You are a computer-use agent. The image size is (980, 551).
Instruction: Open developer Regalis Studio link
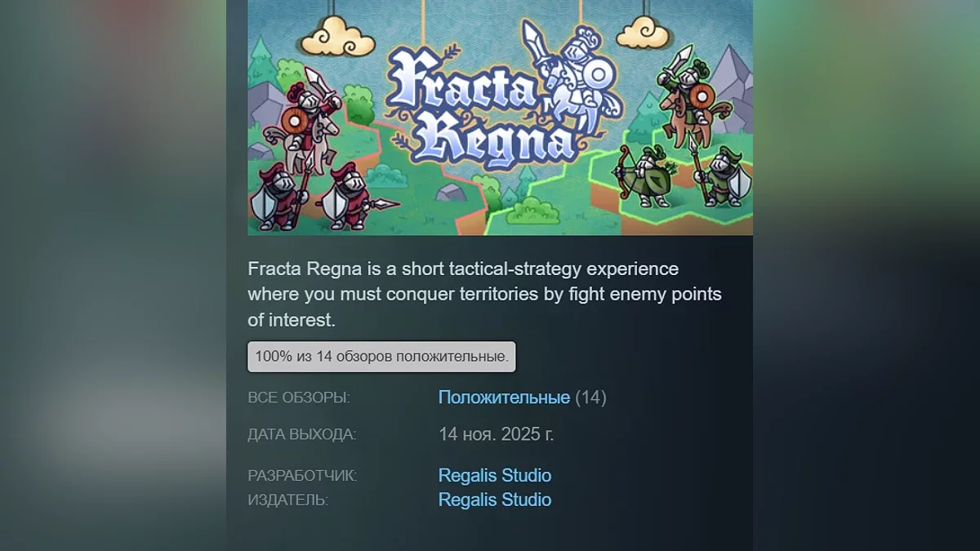click(495, 475)
